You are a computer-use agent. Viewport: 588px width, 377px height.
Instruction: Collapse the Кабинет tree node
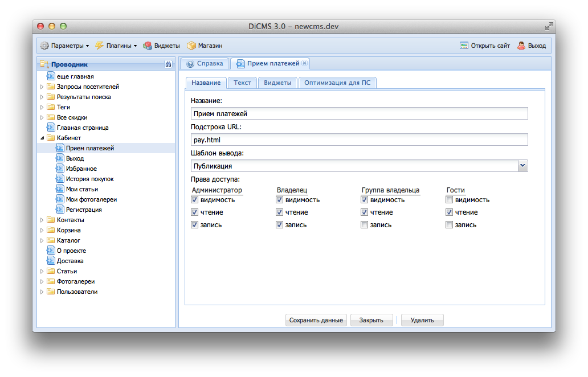(x=42, y=138)
